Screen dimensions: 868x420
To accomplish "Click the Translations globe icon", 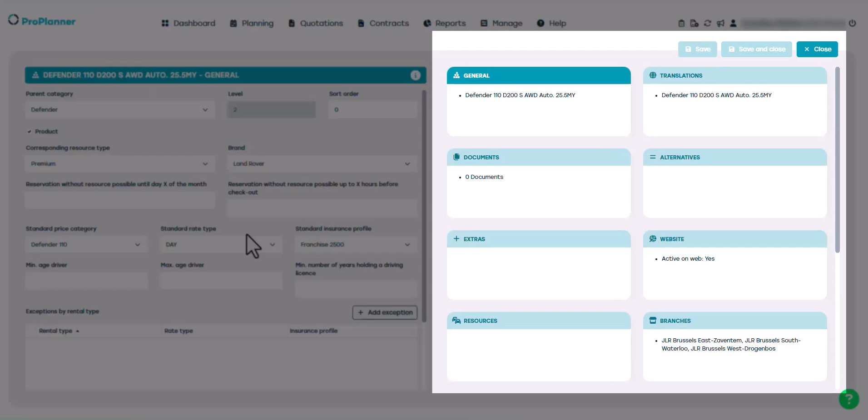I will point(653,75).
